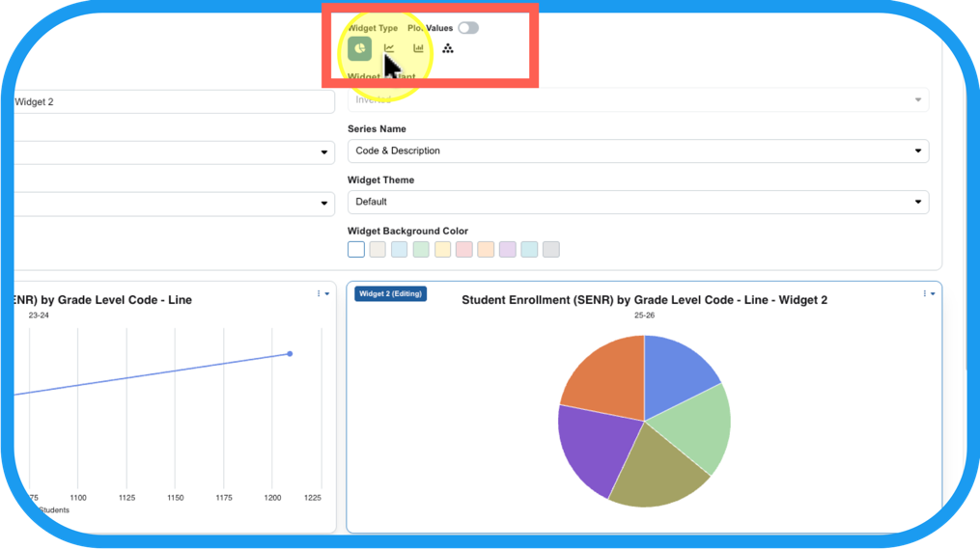Open the Widget Theme dropdown
This screenshot has width=980, height=549.
[x=637, y=202]
